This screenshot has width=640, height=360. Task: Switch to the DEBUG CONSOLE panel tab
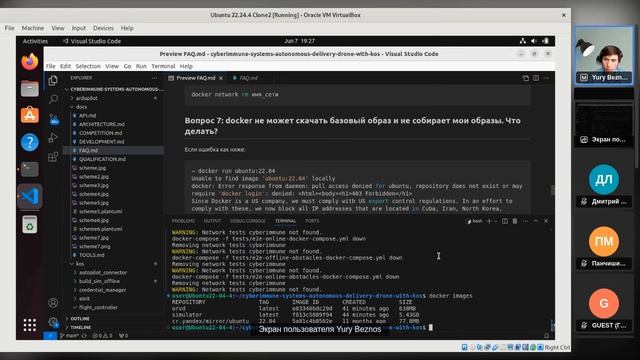(x=248, y=221)
